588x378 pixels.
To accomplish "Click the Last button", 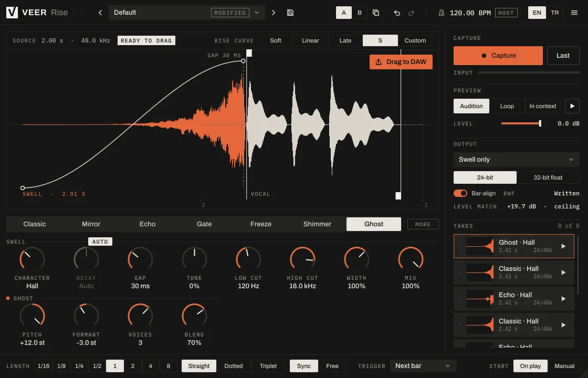I will click(563, 56).
